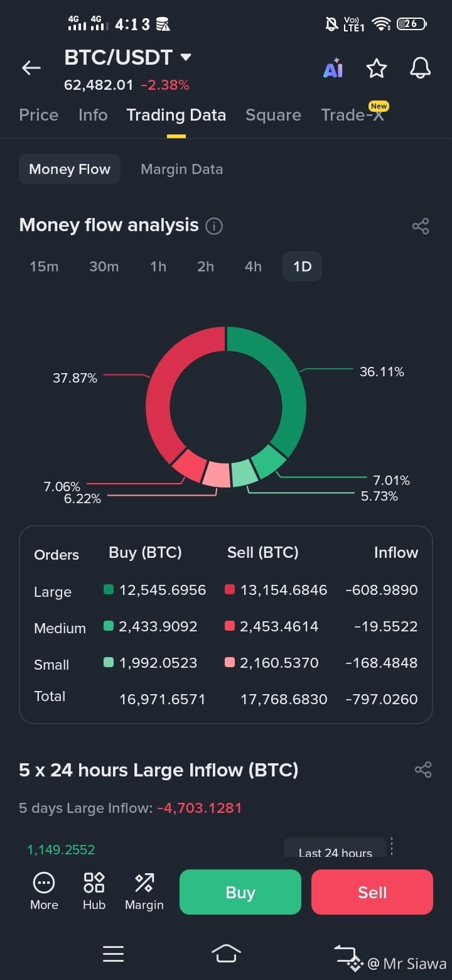Open Margin trading icon
Image resolution: width=452 pixels, height=980 pixels.
[144, 891]
